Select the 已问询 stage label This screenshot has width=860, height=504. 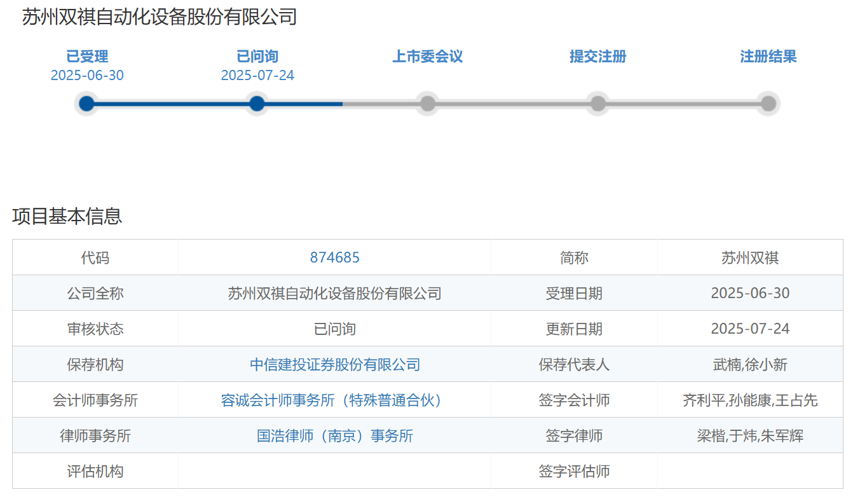257,57
